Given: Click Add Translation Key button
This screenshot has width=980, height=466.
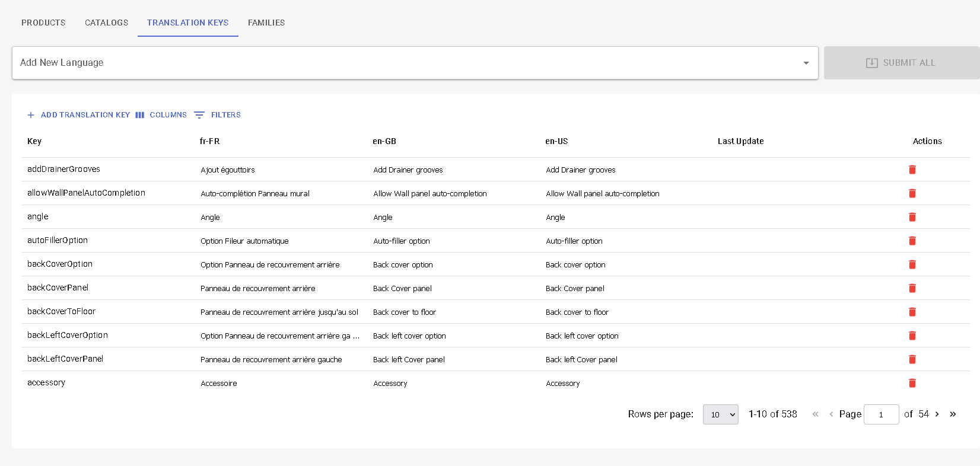Looking at the screenshot, I should point(78,115).
